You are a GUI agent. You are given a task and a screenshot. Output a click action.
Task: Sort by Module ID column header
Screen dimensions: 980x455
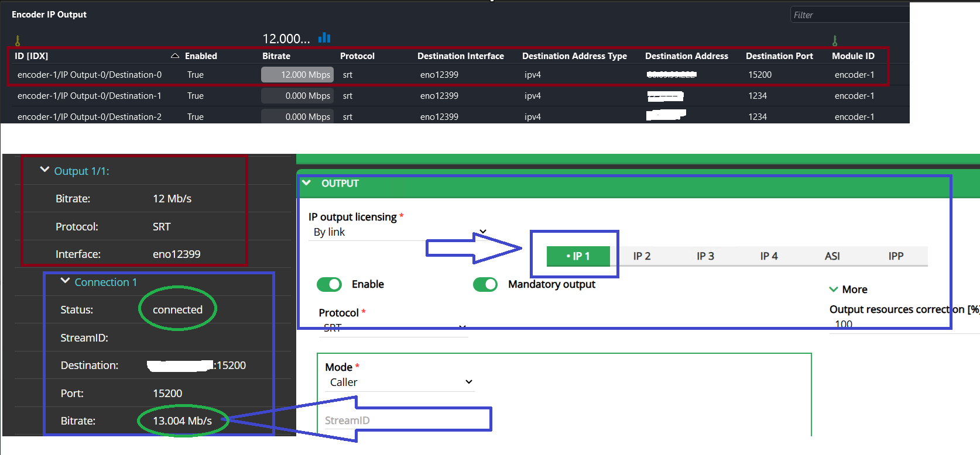tap(853, 56)
